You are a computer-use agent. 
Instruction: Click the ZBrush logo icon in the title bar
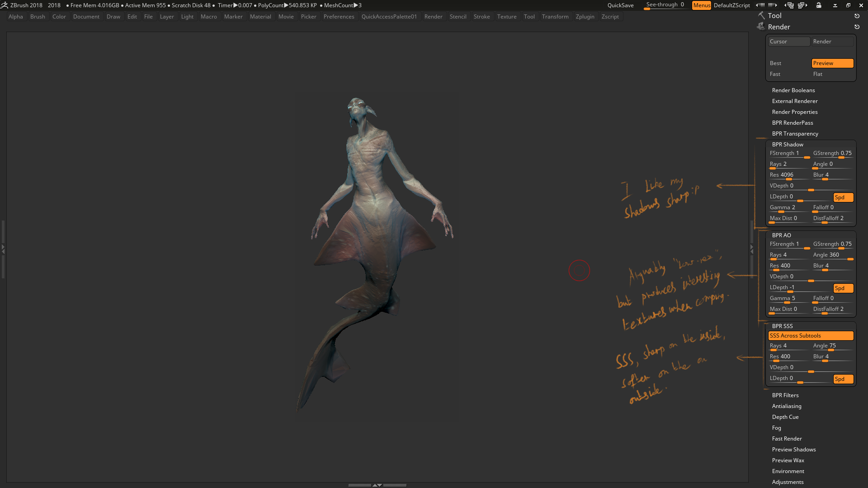(4, 5)
